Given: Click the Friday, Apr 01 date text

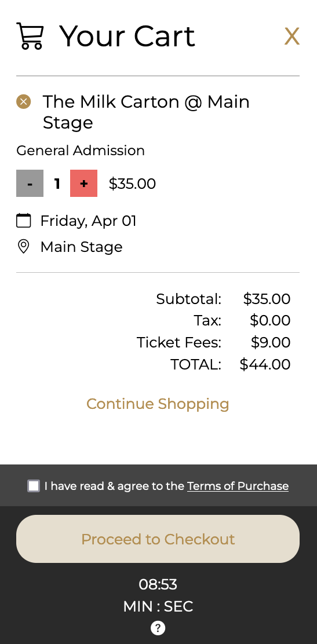Looking at the screenshot, I should (88, 221).
